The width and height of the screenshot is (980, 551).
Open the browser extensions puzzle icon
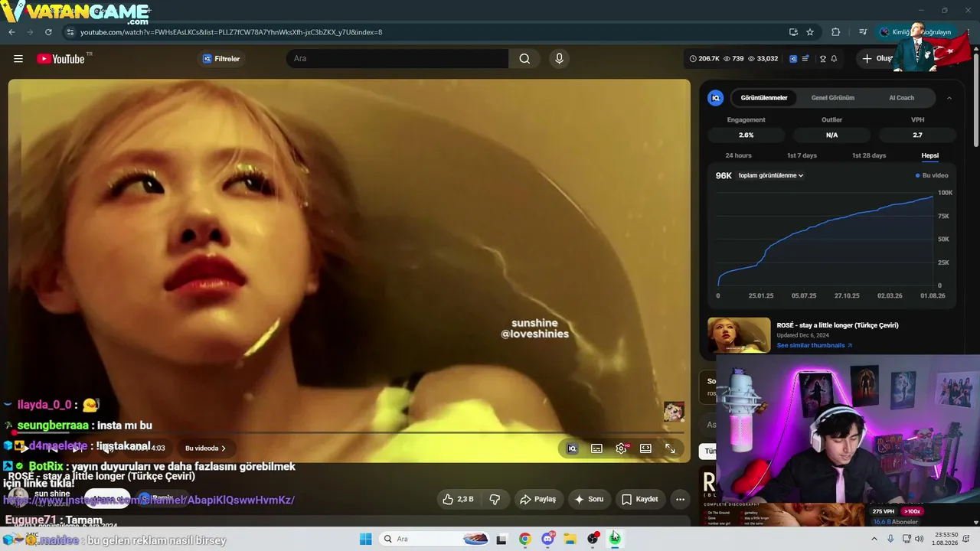click(x=835, y=32)
